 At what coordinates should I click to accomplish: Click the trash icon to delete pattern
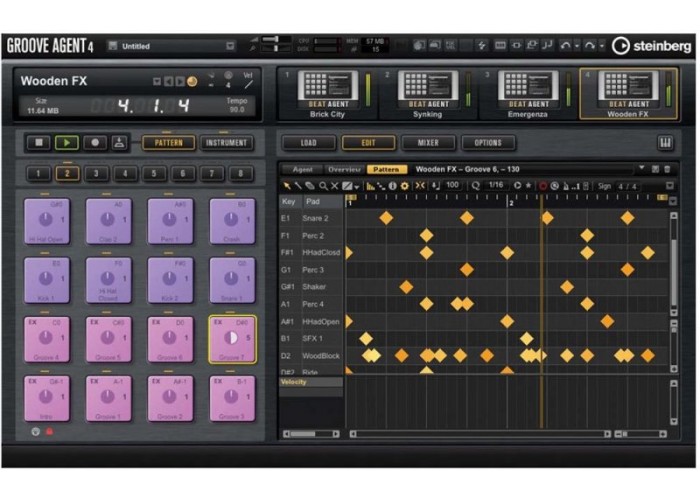coord(667,169)
